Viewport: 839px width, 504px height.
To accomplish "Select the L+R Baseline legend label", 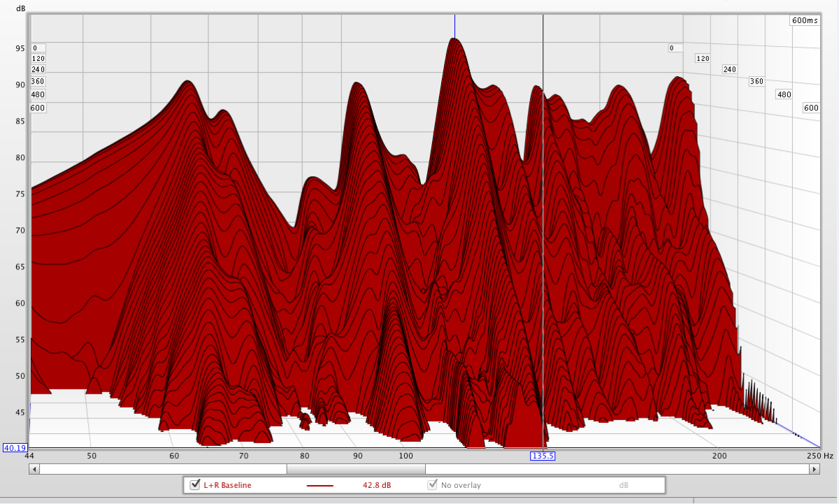I will coord(227,485).
